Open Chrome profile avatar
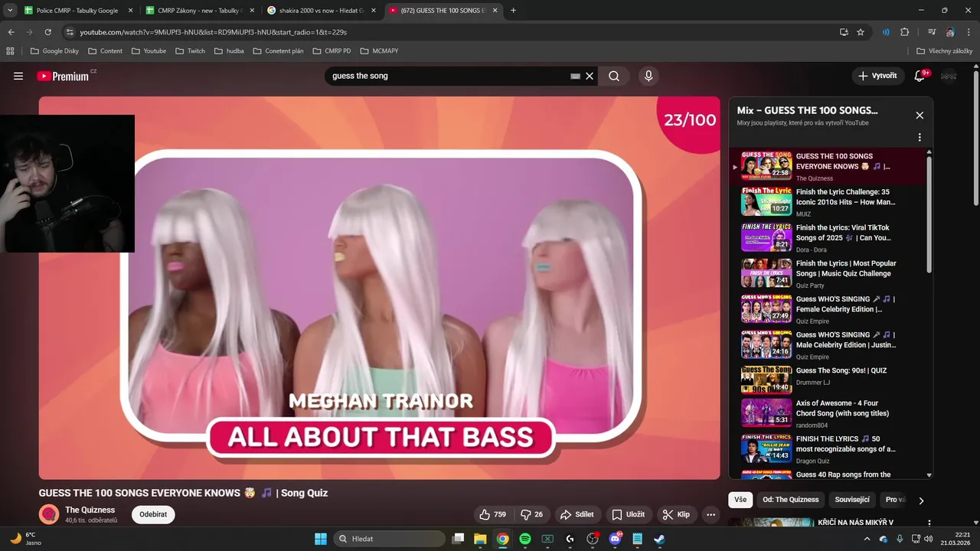 point(950,32)
